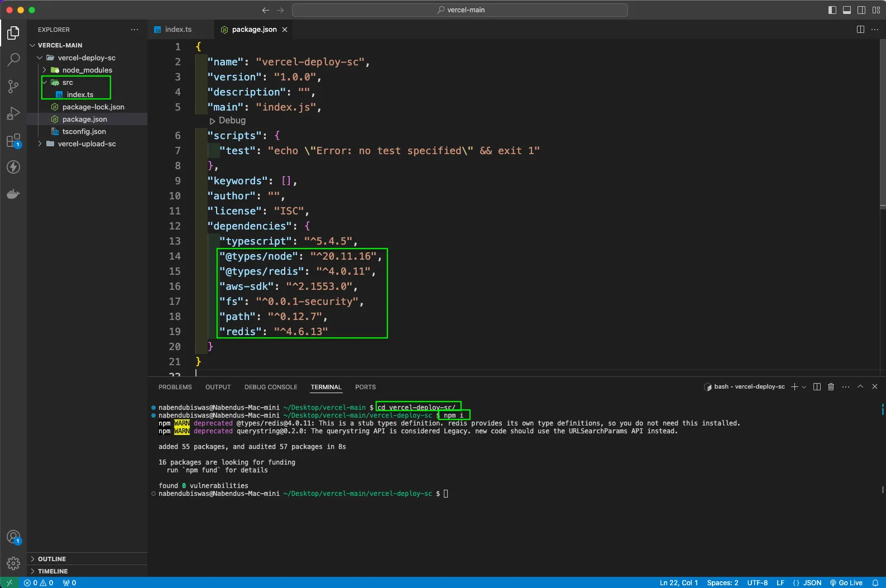
Task: Open errors and warnings count in status bar
Action: pos(39,582)
